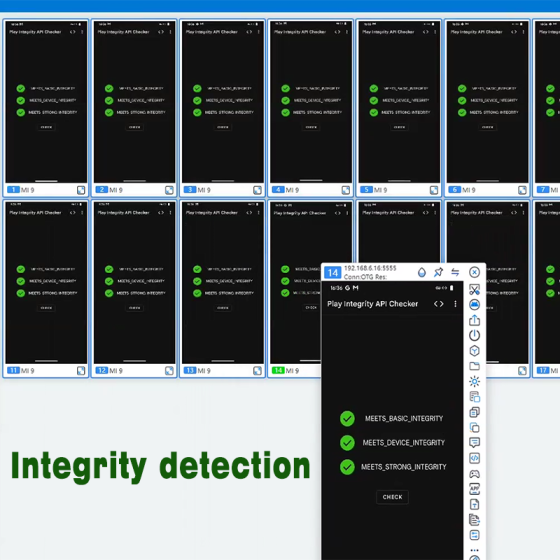The width and height of the screenshot is (560, 560).
Task: Click the overlapping squares duplicate icon
Action: (474, 428)
